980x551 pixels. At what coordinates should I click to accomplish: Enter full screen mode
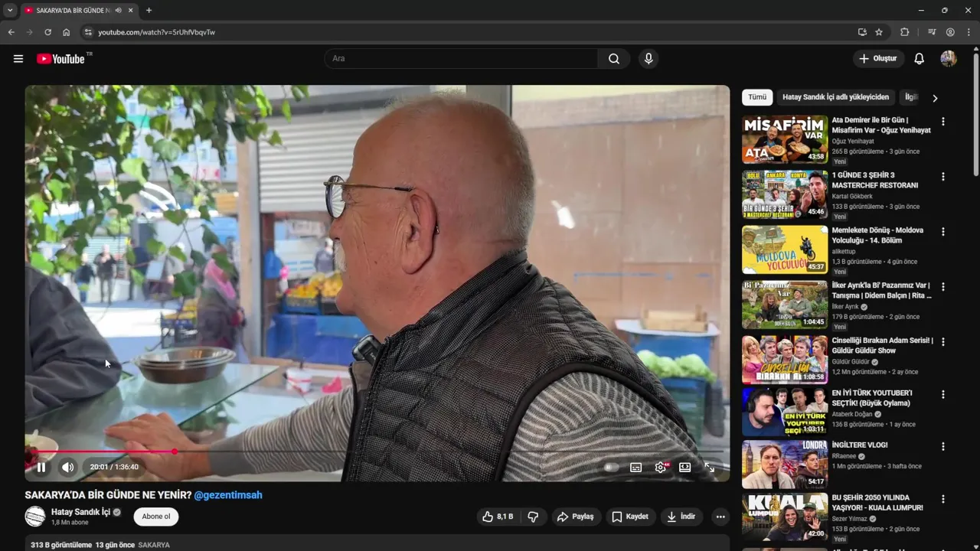[x=710, y=467]
